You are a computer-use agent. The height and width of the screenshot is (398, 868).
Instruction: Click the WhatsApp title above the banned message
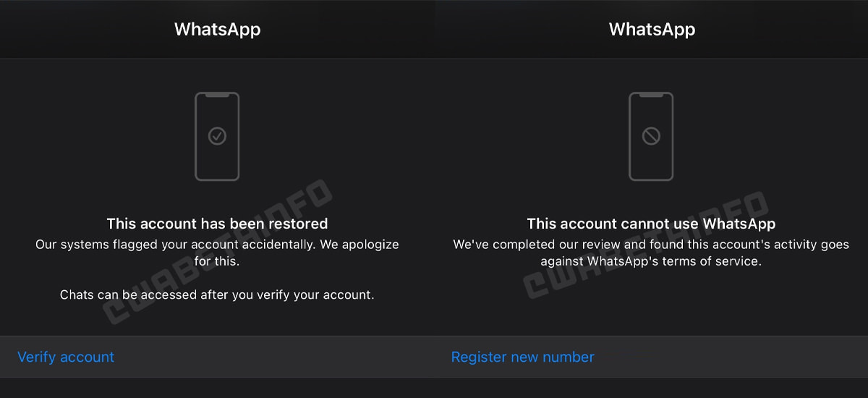(x=652, y=30)
